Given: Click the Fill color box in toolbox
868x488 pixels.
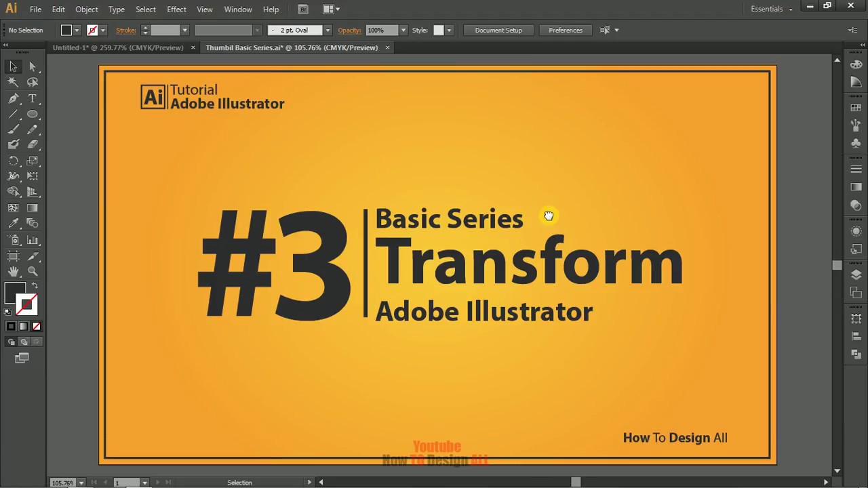Looking at the screenshot, I should pyautogui.click(x=14, y=293).
